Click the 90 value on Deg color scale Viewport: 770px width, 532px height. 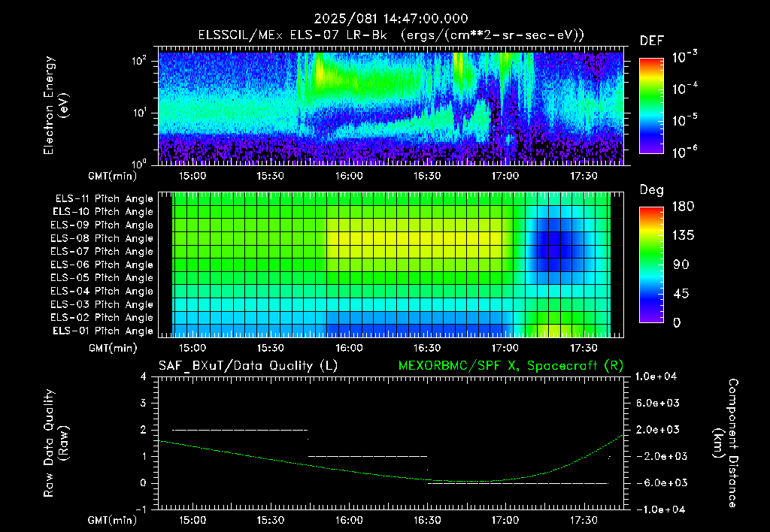683,264
